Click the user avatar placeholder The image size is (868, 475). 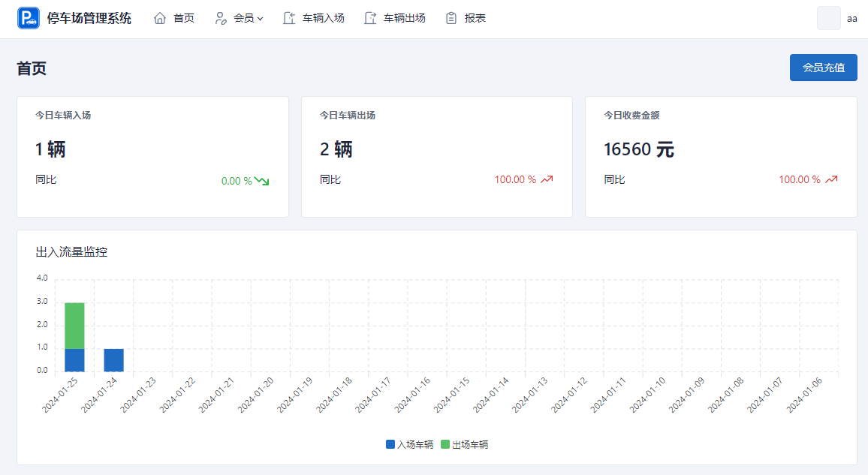(829, 18)
